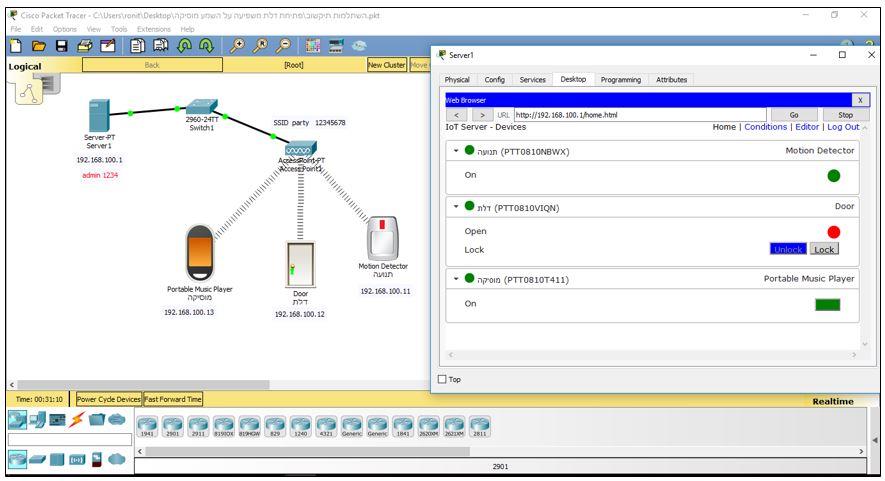Switch to the Config tab in Server1
Image resolution: width=885 pixels, height=481 pixels.
tap(494, 80)
